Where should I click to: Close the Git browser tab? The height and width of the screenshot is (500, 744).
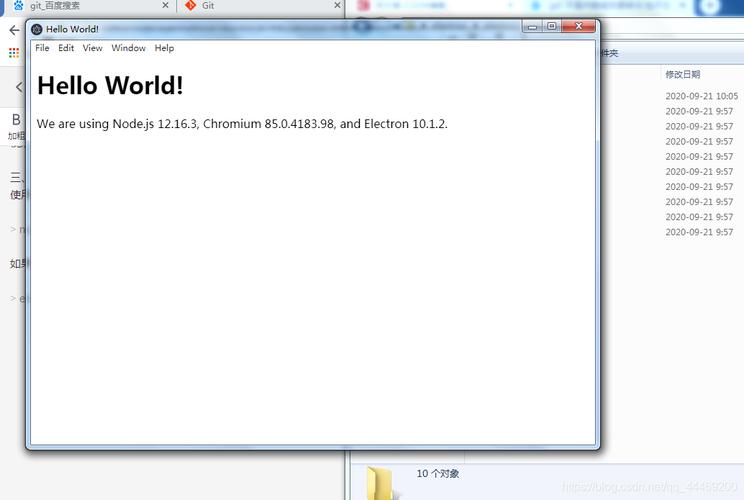[337, 5]
